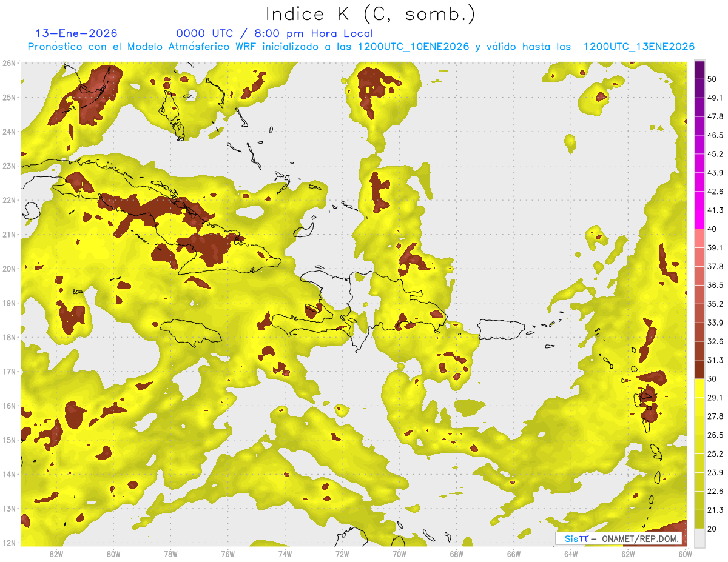Click the colorbar value 45.2

715,154
